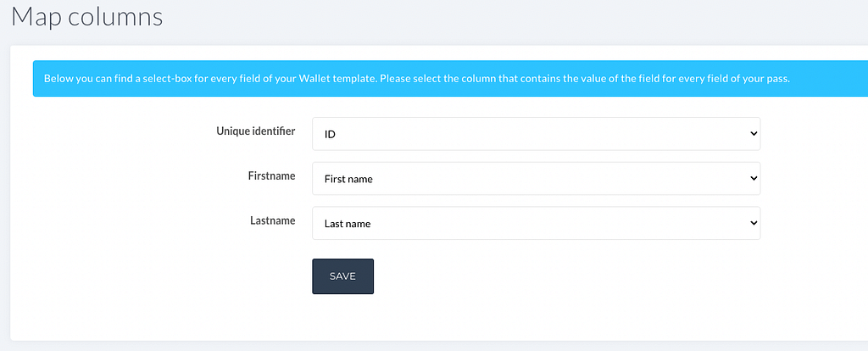Click the words 'Wallet template' in the blue banner
Screen dimensions: 868x351
pos(337,79)
